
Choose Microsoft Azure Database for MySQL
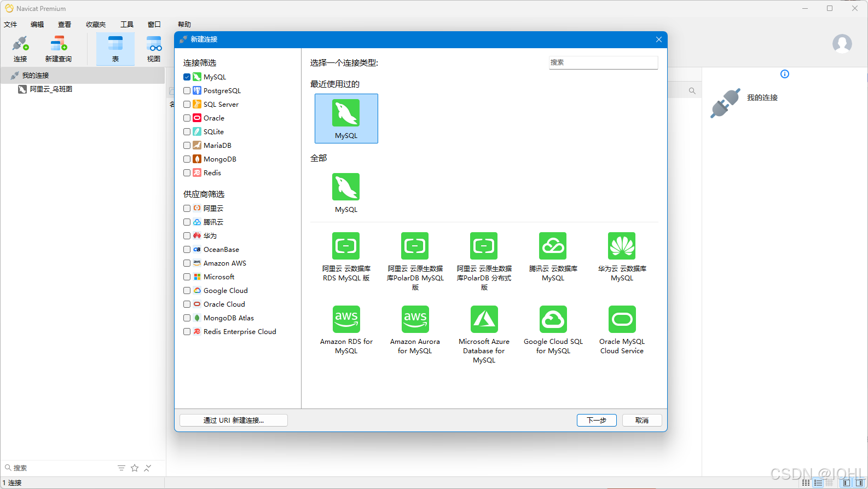(x=484, y=335)
